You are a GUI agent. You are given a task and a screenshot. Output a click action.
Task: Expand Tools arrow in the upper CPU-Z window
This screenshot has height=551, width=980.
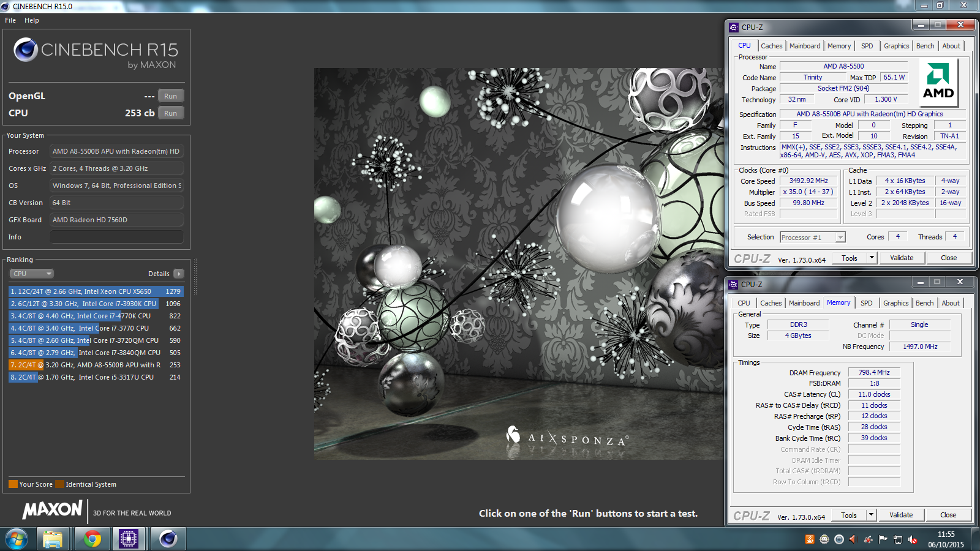pos(872,258)
